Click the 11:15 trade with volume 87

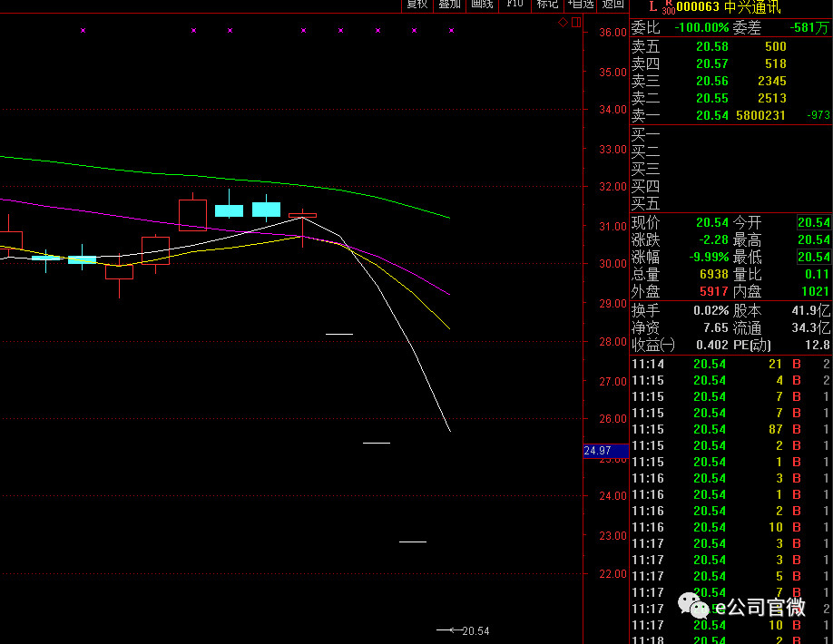(x=730, y=429)
